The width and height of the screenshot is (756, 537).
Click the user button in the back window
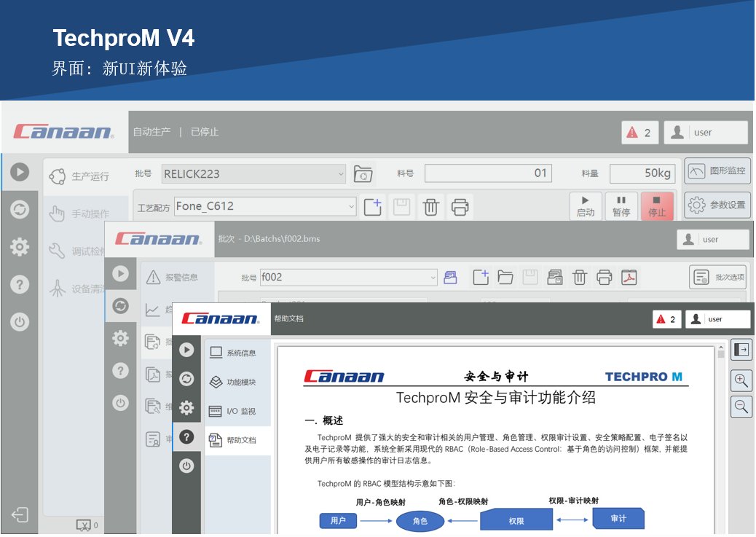pyautogui.click(x=706, y=132)
